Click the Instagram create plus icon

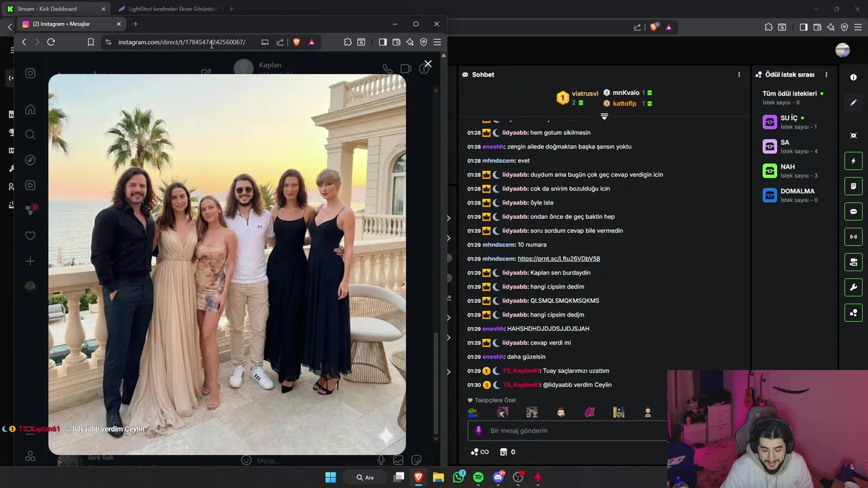(x=30, y=261)
